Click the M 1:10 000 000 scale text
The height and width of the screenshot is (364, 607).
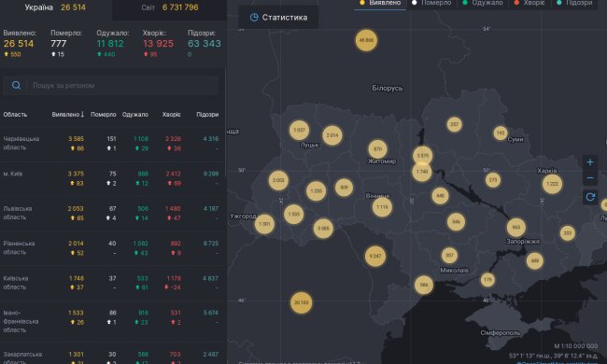coord(575,346)
